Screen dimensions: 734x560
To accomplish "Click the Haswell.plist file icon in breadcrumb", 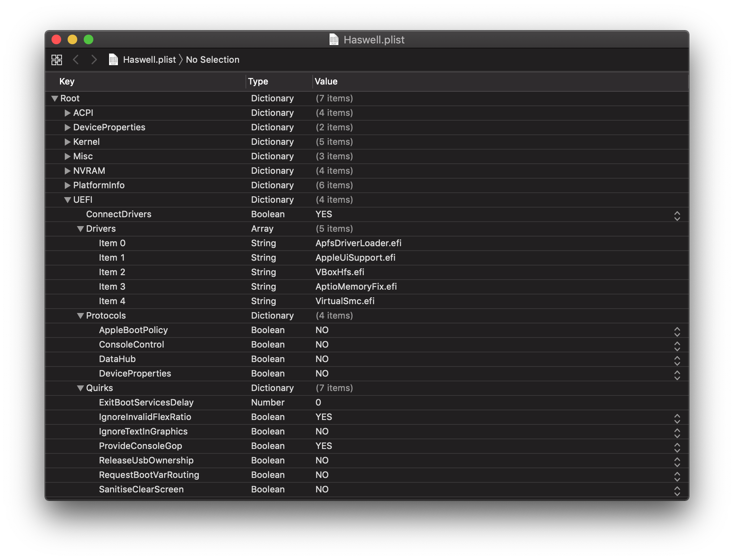I will point(113,60).
